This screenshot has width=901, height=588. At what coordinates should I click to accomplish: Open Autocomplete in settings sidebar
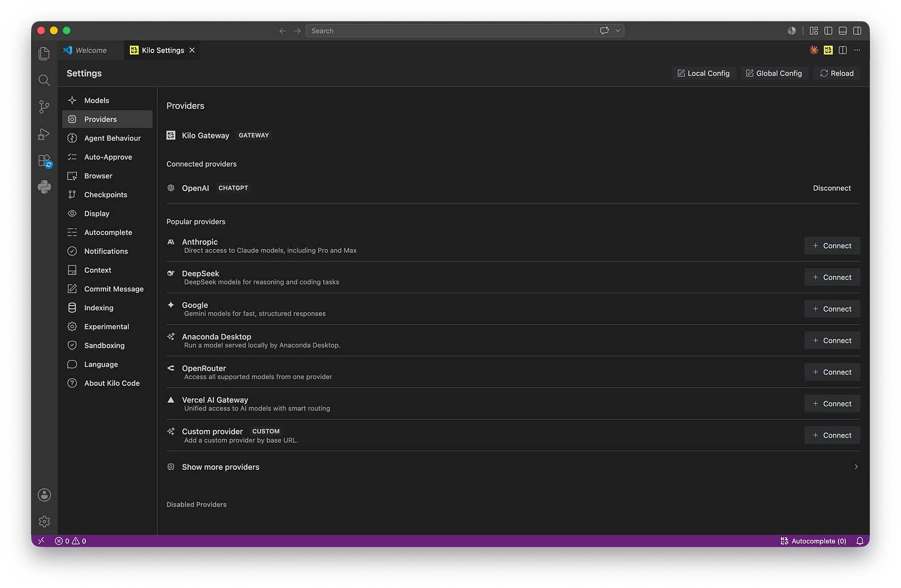107,232
